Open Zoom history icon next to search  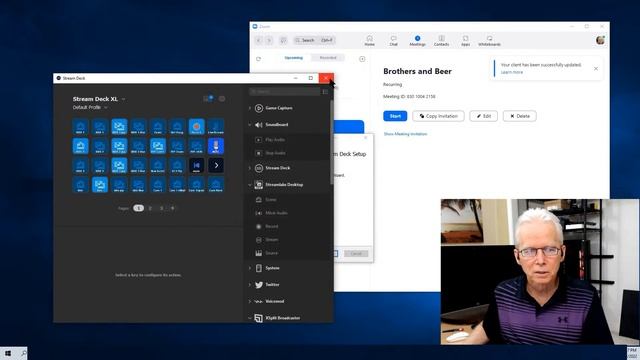tap(283, 40)
